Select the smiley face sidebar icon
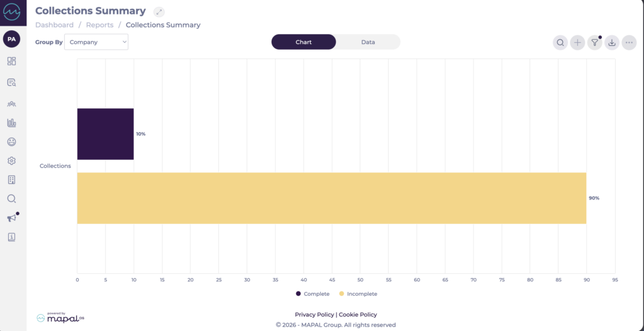 (11, 142)
